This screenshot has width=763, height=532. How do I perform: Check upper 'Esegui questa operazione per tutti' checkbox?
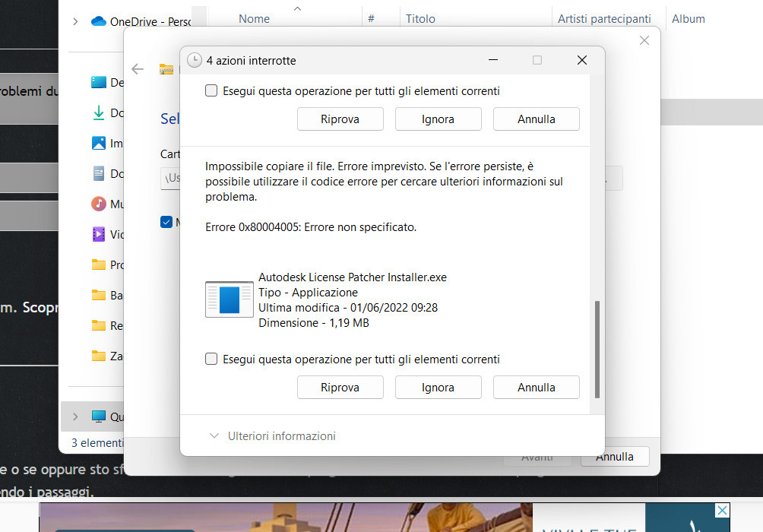[x=211, y=90]
